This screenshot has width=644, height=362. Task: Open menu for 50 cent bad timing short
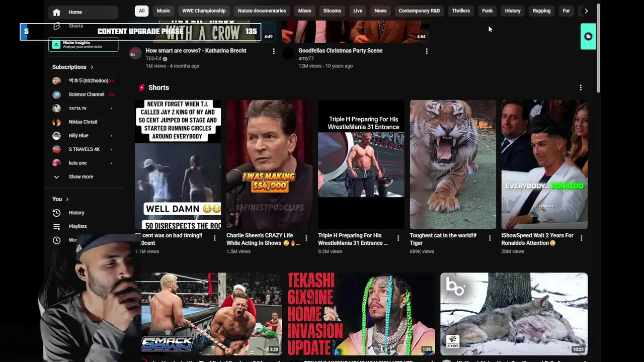(x=215, y=238)
